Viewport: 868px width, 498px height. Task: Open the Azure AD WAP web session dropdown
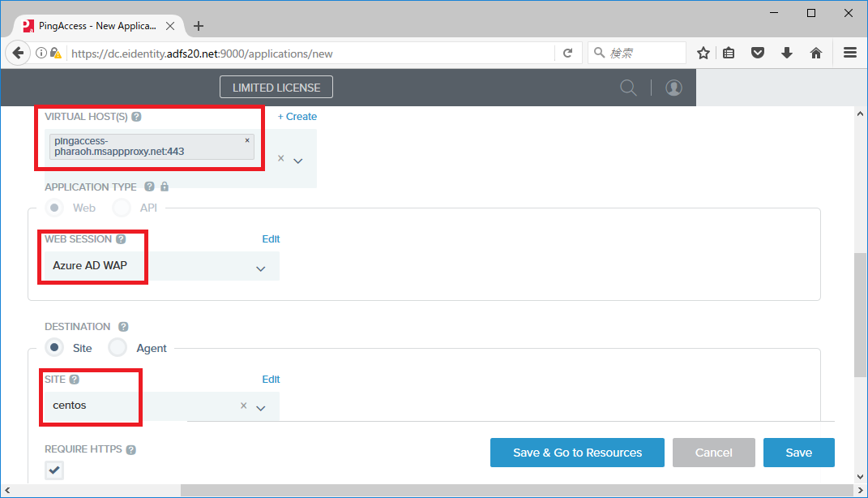point(259,266)
